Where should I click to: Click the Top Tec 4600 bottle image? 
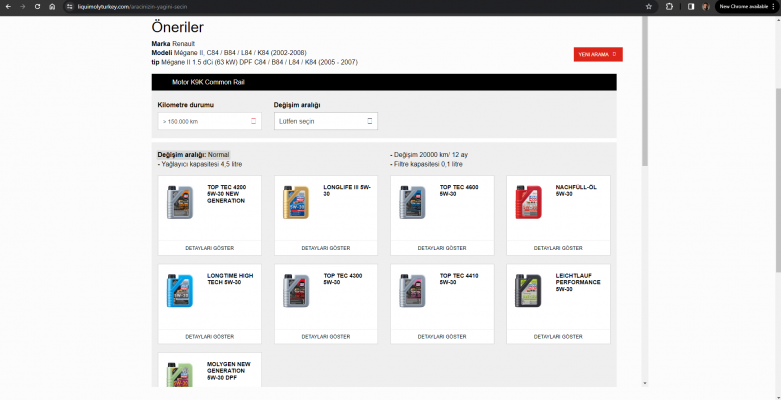(x=412, y=202)
